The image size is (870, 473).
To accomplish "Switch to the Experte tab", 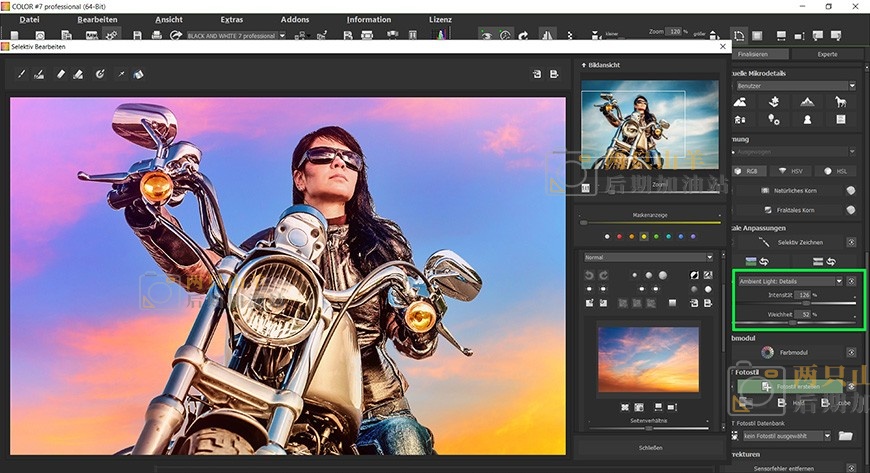I will pyautogui.click(x=827, y=54).
